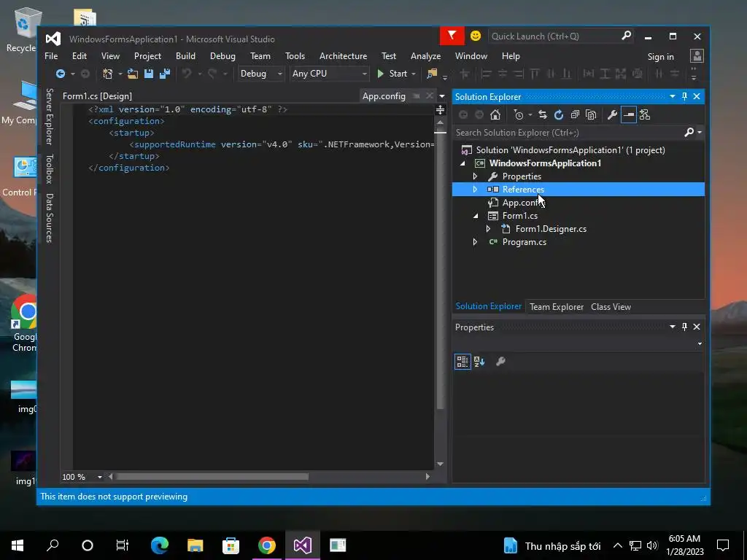
Task: Open File Explorer from the taskbar
Action: coord(196,545)
